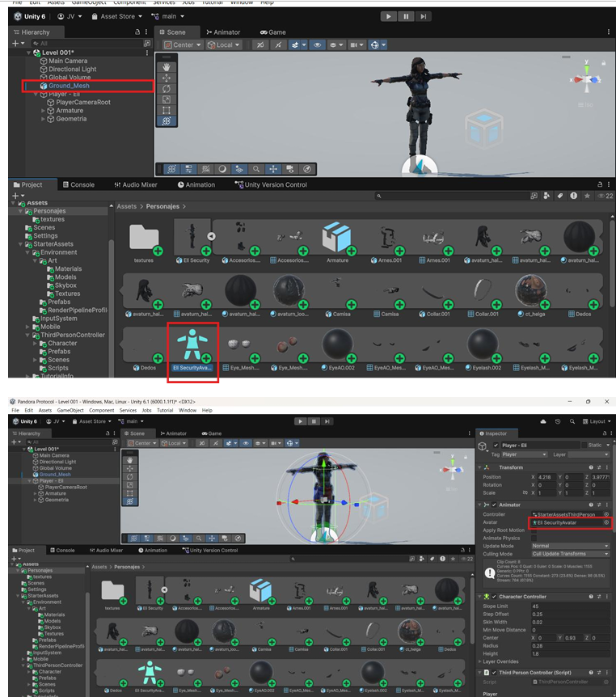Open the Update Mode Normal dropdown
616x697 pixels.
570,546
